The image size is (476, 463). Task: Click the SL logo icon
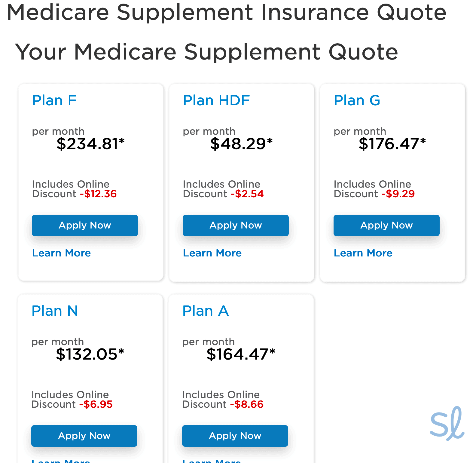[447, 423]
